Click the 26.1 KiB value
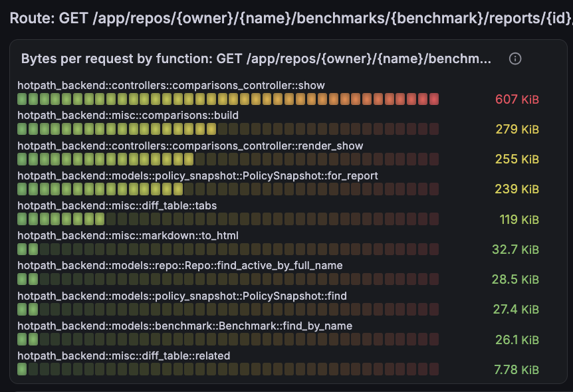This screenshot has height=392, width=573. point(516,340)
